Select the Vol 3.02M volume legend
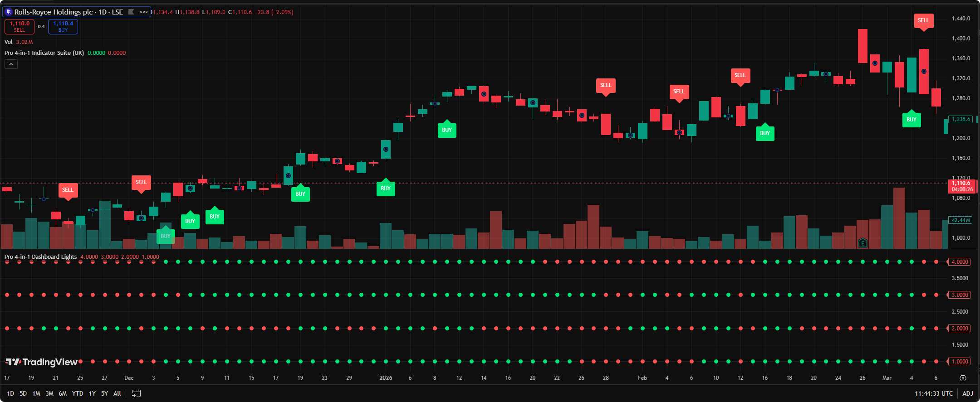The width and height of the screenshot is (980, 402). tap(19, 42)
